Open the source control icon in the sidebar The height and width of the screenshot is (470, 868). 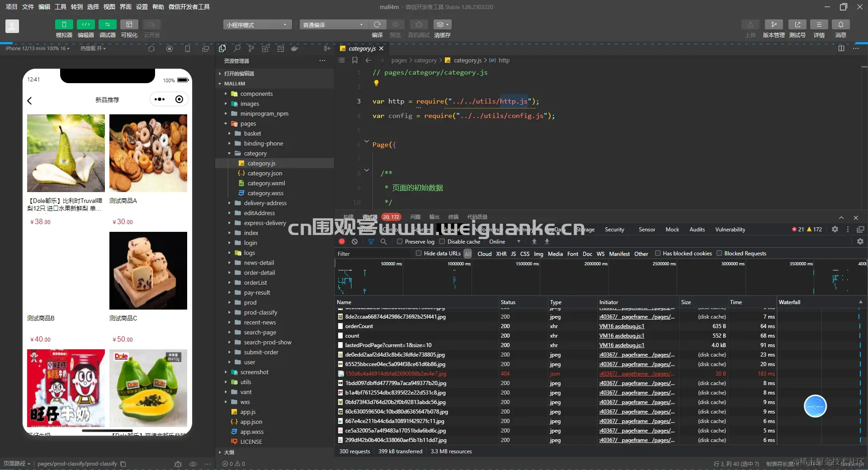[251, 48]
